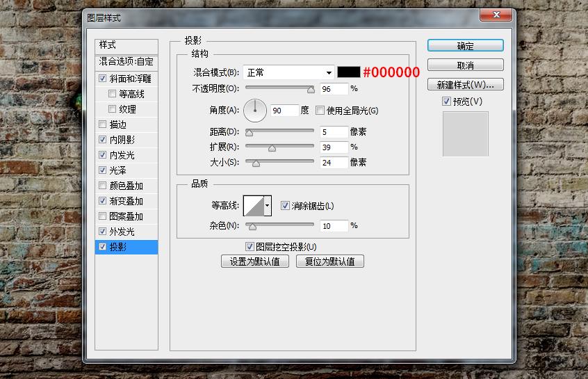Click the 确定 button

(466, 45)
